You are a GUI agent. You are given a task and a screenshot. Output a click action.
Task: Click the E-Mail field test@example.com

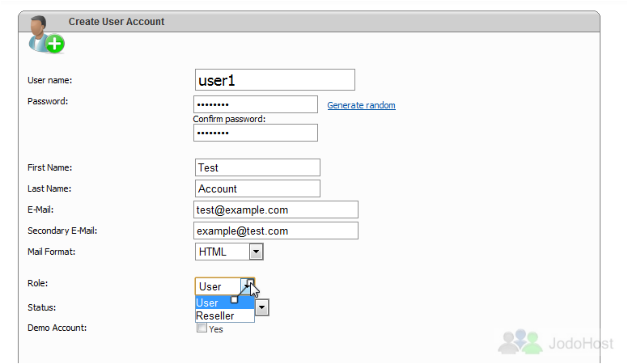[x=276, y=210]
